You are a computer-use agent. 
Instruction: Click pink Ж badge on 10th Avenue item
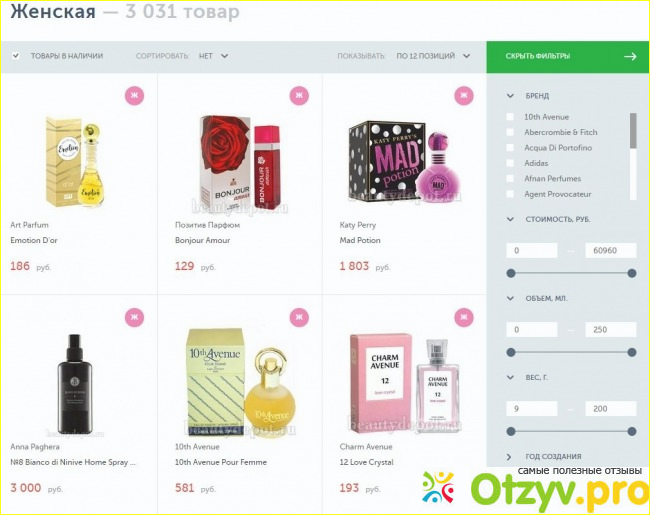299,317
